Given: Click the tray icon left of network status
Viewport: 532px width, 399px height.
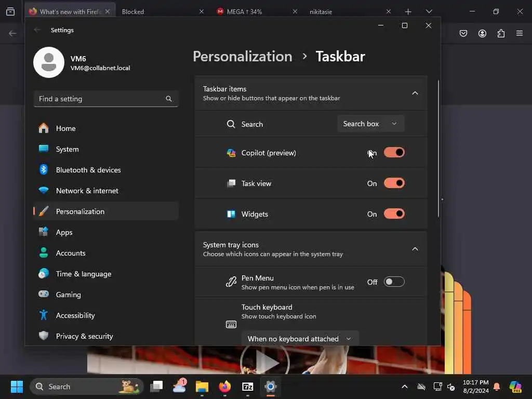Looking at the screenshot, I should click(x=421, y=387).
